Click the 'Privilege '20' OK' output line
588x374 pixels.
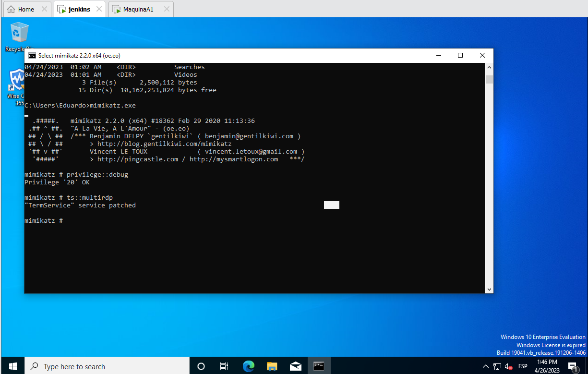pyautogui.click(x=57, y=182)
